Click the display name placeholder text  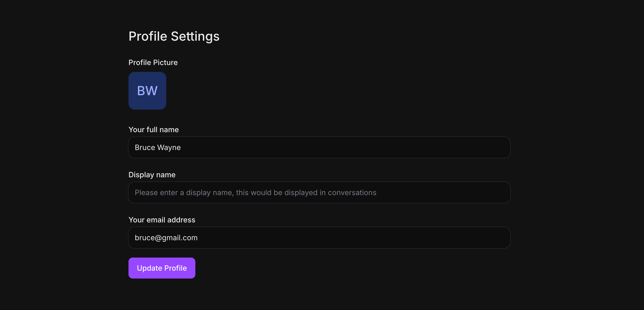pyautogui.click(x=255, y=193)
